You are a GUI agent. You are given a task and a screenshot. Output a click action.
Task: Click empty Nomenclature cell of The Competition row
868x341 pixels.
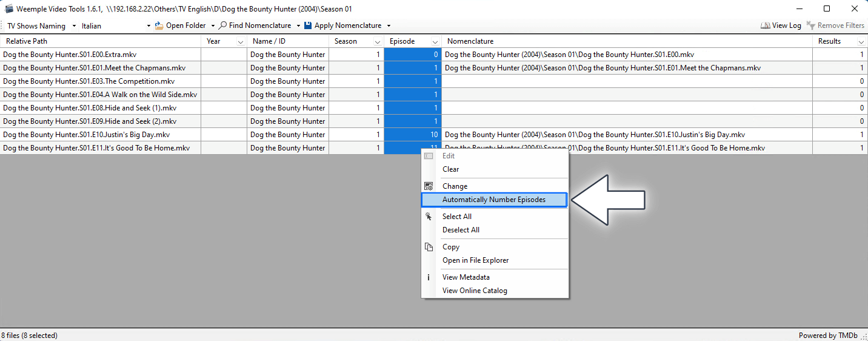point(627,81)
